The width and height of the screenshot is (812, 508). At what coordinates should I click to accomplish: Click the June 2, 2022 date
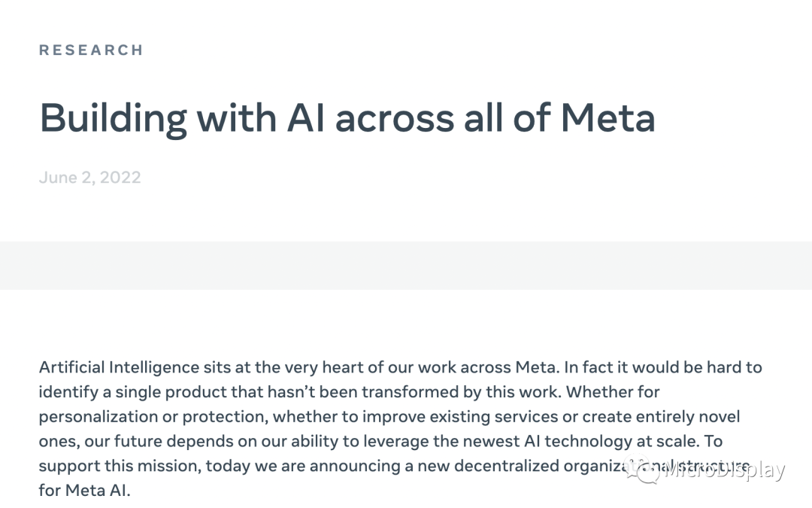pos(89,178)
